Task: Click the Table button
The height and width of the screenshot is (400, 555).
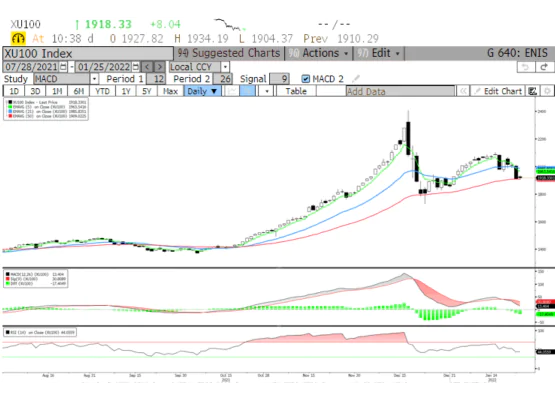Action: (x=296, y=91)
